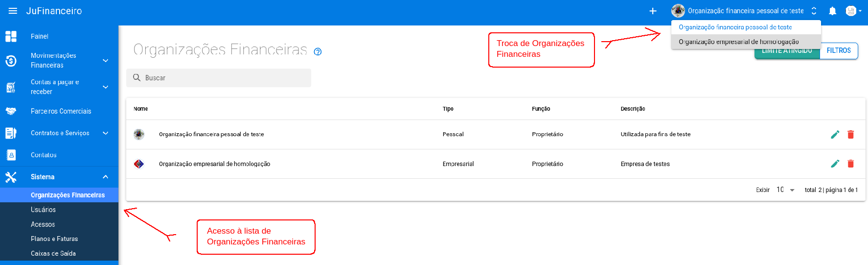Expand Contratos e Serviços section

click(x=105, y=133)
